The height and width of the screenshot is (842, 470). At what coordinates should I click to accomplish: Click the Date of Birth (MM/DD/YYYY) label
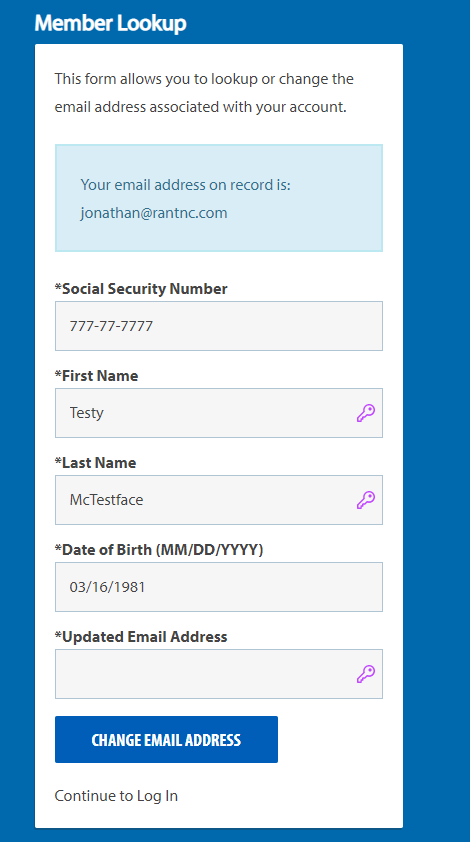(x=159, y=550)
